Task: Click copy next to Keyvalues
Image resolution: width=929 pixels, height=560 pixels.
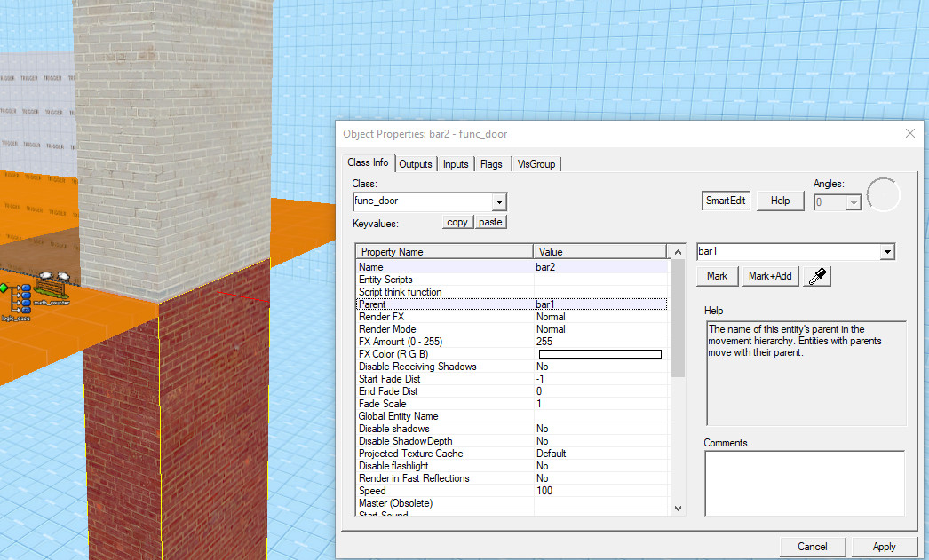Action: click(x=457, y=221)
